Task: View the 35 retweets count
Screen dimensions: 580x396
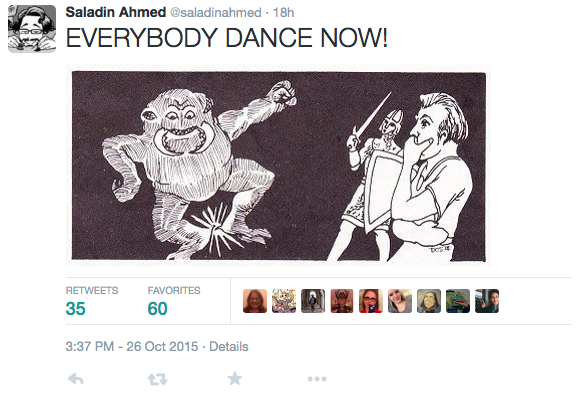Action: [x=75, y=308]
